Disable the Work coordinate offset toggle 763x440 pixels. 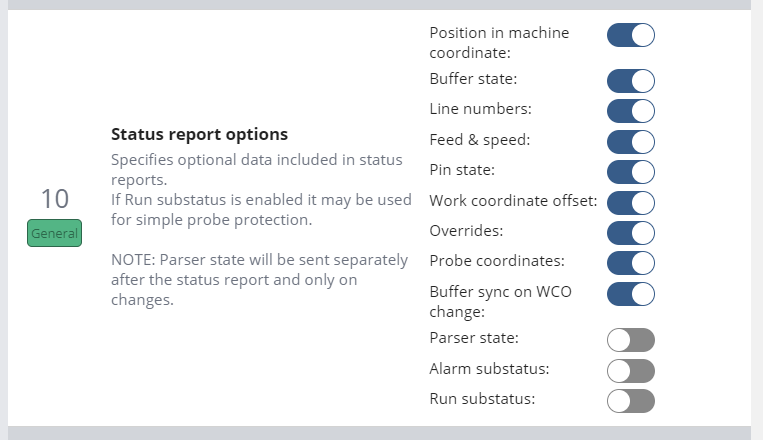(x=630, y=202)
